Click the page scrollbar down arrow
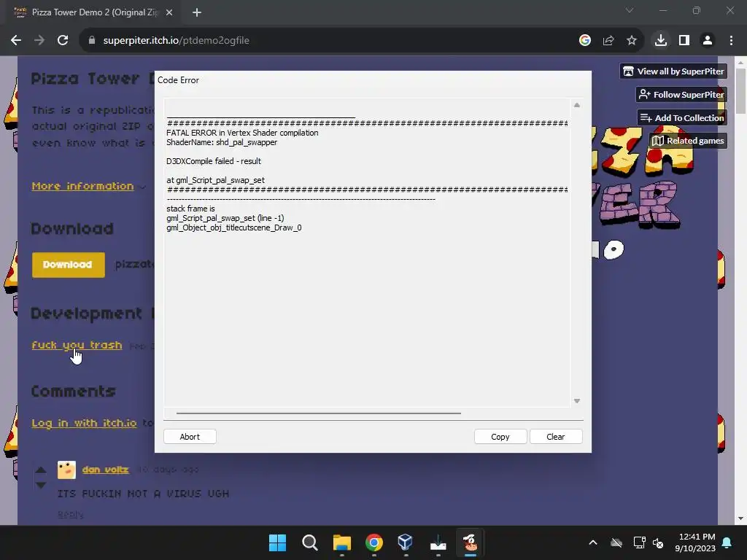Image resolution: width=747 pixels, height=560 pixels. [x=740, y=518]
